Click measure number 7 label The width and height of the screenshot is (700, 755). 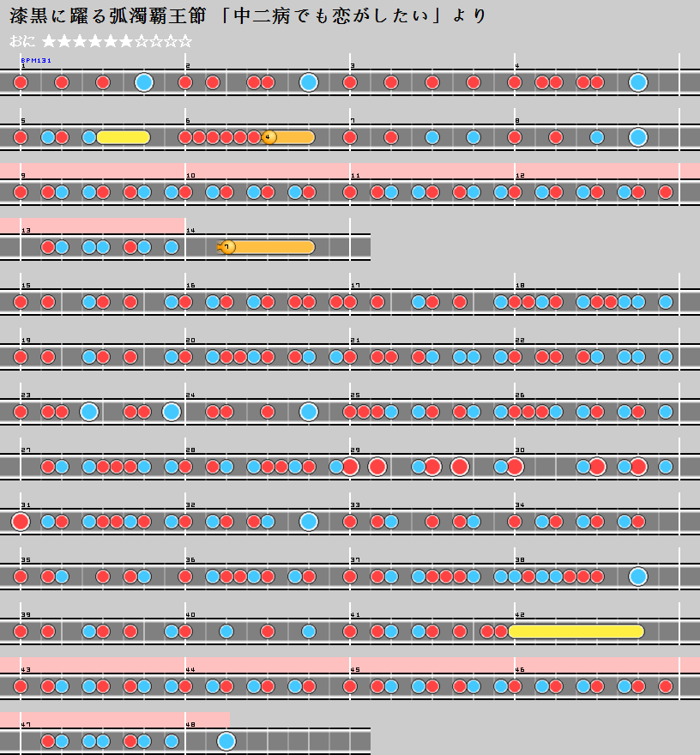click(353, 120)
